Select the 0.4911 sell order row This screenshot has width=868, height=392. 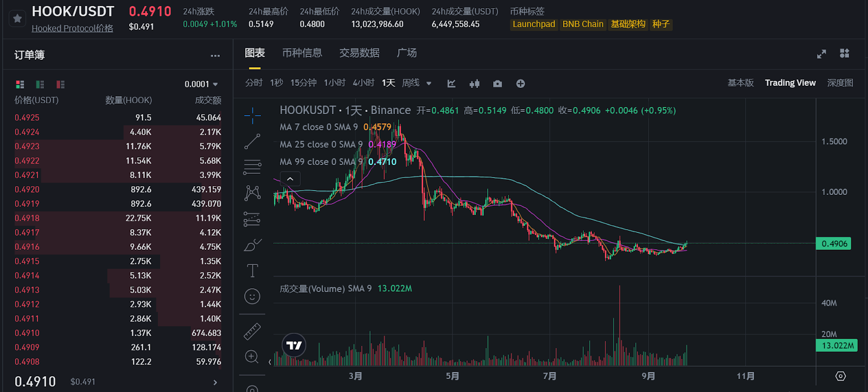click(118, 319)
